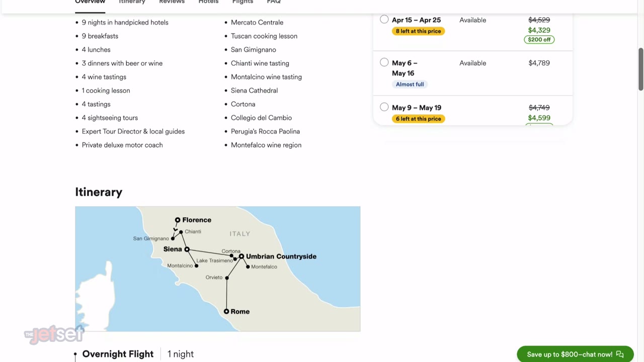Click the Orvieto dot on the map

[227, 278]
